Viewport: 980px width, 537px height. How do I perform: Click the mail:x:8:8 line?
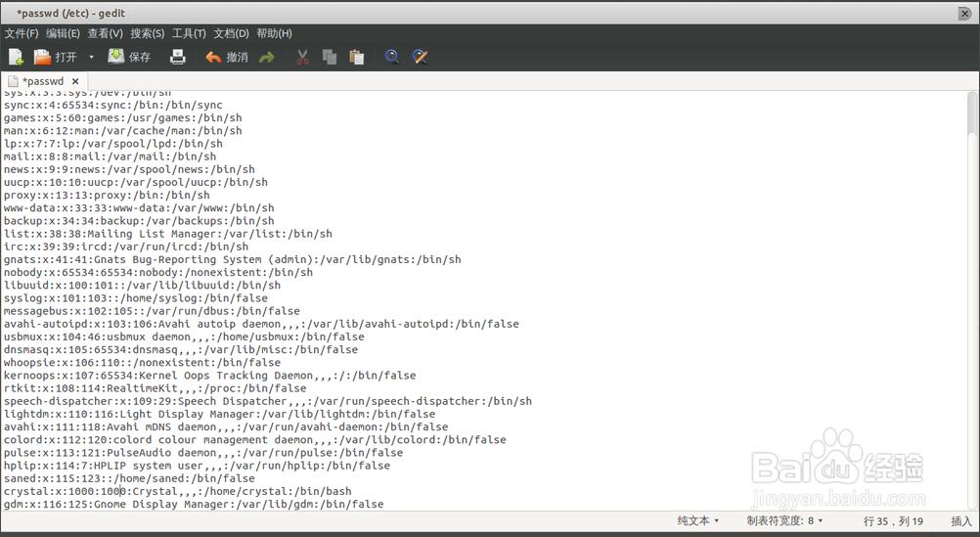coord(110,157)
